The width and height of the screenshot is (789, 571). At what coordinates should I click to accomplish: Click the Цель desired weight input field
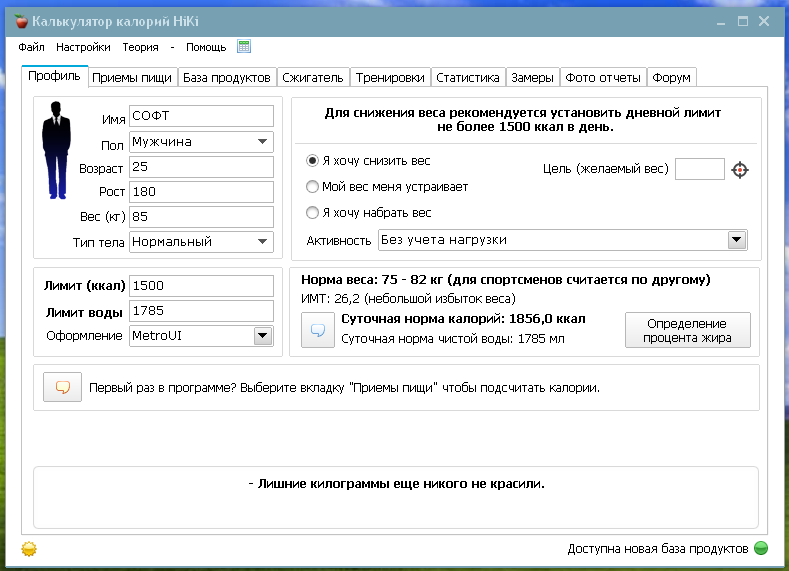coord(699,169)
